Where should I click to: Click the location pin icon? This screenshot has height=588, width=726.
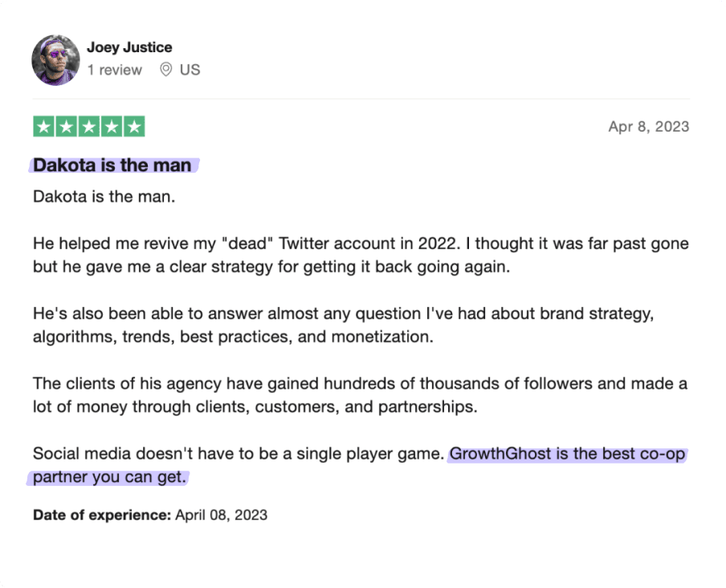(165, 69)
